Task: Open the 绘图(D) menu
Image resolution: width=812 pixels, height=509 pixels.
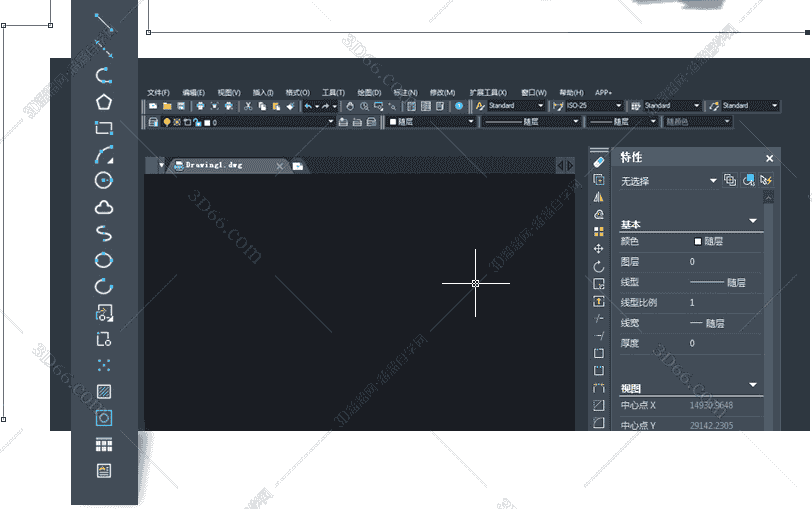Action: coord(369,92)
